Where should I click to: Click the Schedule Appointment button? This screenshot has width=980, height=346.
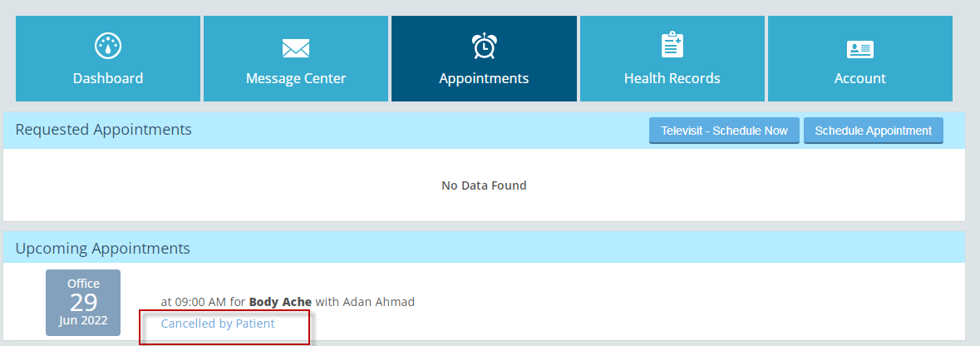click(873, 131)
